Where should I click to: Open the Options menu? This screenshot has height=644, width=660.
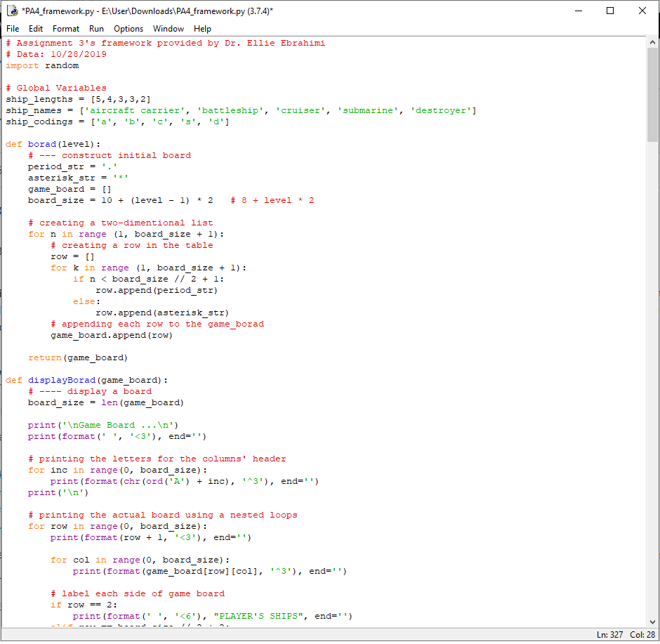point(128,29)
